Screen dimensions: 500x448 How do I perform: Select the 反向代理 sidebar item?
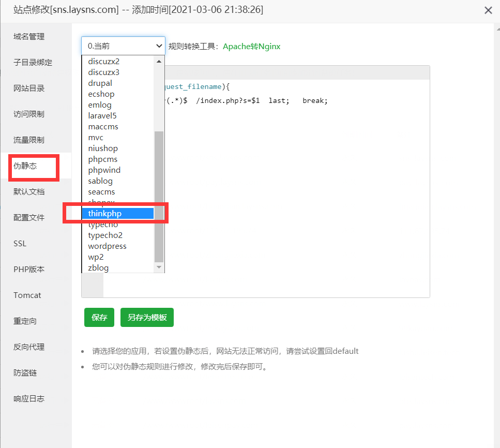pos(29,347)
